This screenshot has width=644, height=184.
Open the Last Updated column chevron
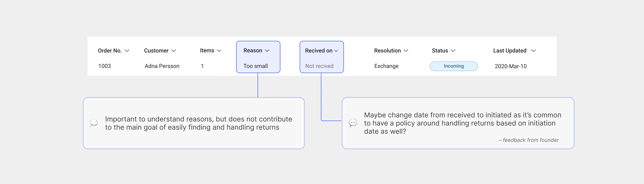tap(533, 51)
